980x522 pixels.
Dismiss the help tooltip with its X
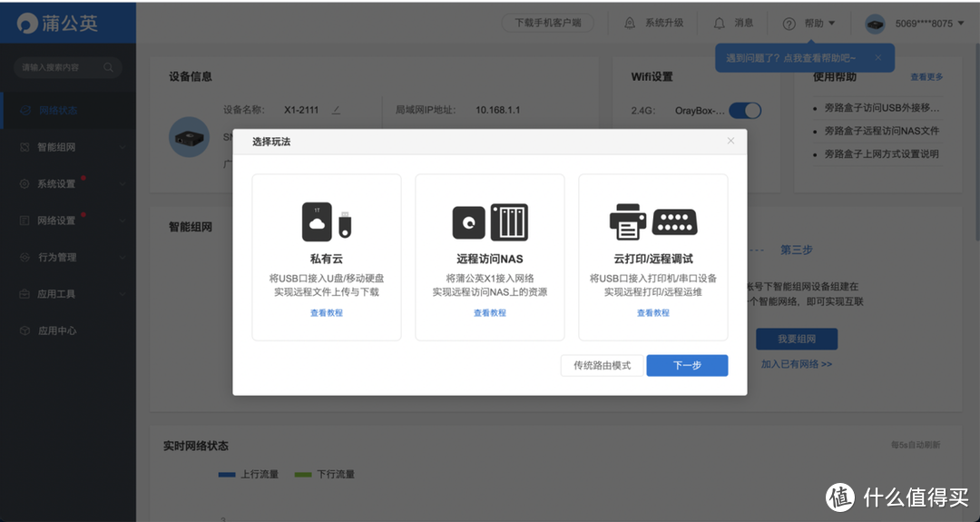click(878, 57)
